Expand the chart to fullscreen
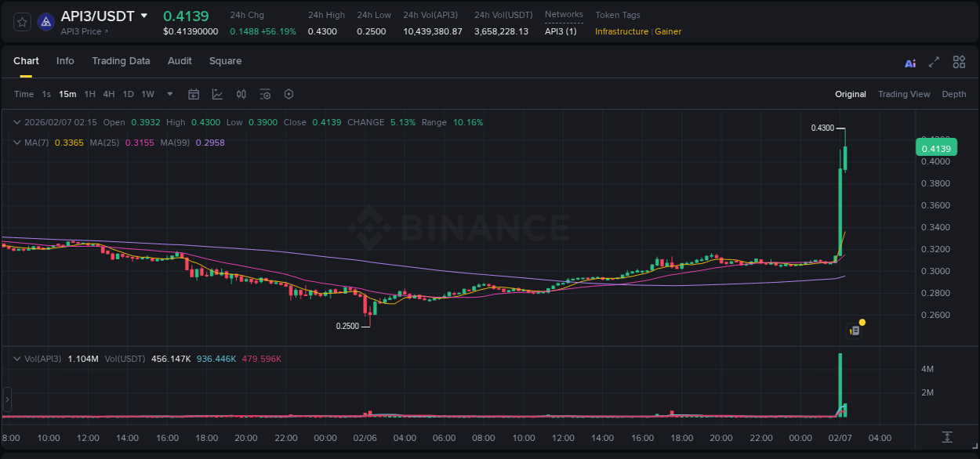Image resolution: width=980 pixels, height=459 pixels. [934, 63]
